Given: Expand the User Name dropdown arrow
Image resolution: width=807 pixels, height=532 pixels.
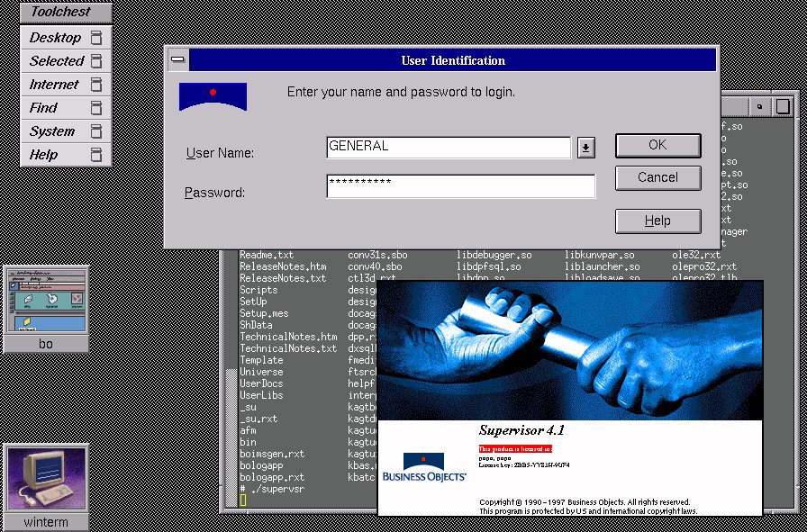Looking at the screenshot, I should click(585, 148).
